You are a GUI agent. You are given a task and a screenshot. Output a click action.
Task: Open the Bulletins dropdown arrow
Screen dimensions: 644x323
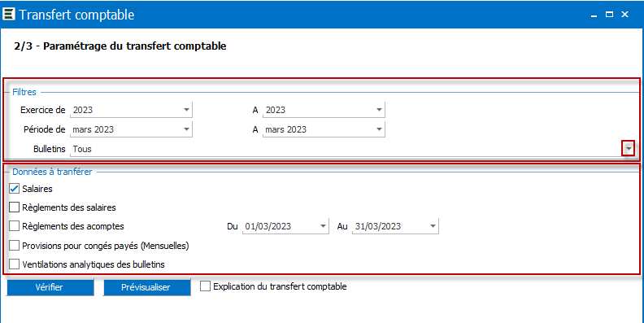629,149
